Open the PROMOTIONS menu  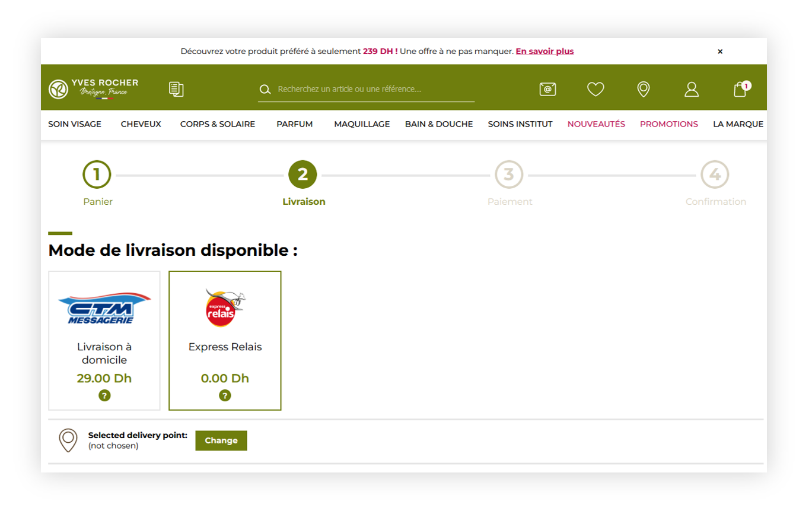[x=669, y=124]
